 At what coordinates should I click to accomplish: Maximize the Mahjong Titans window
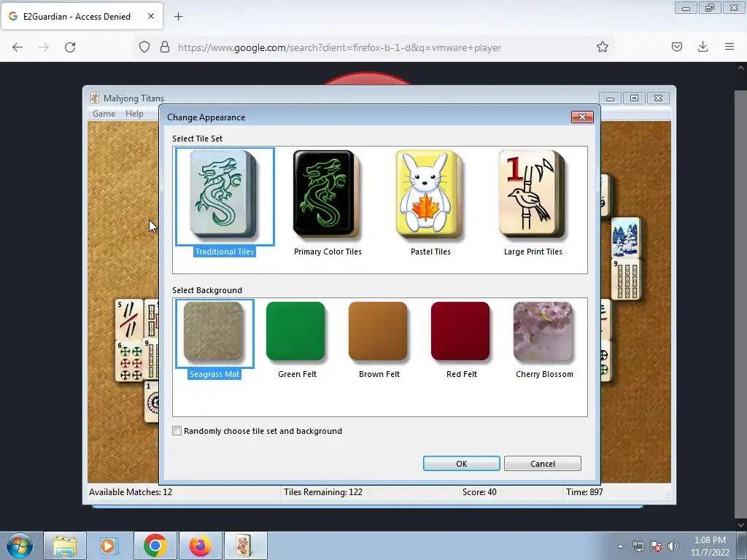tap(634, 98)
